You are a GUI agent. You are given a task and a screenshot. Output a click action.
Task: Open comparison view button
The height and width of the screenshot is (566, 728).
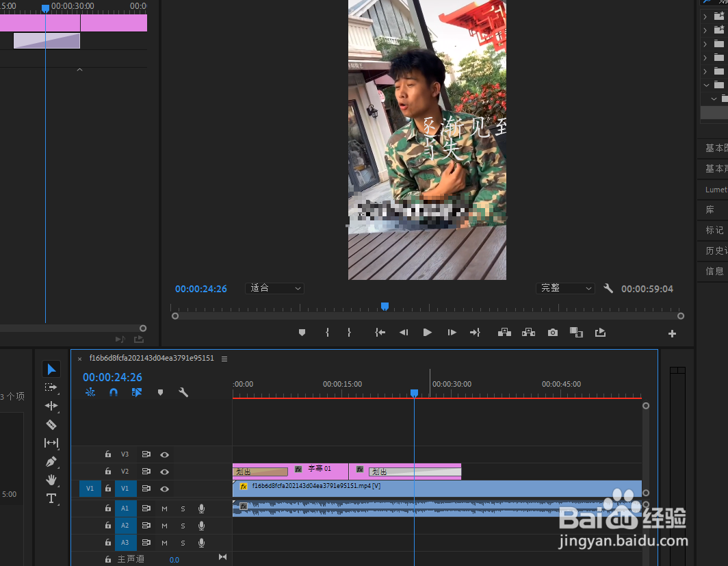[x=576, y=333]
